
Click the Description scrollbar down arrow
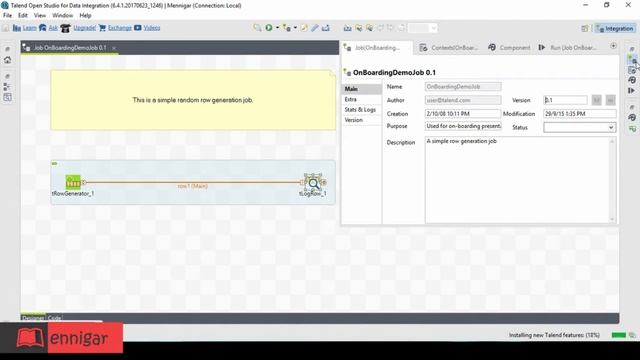tap(612, 219)
